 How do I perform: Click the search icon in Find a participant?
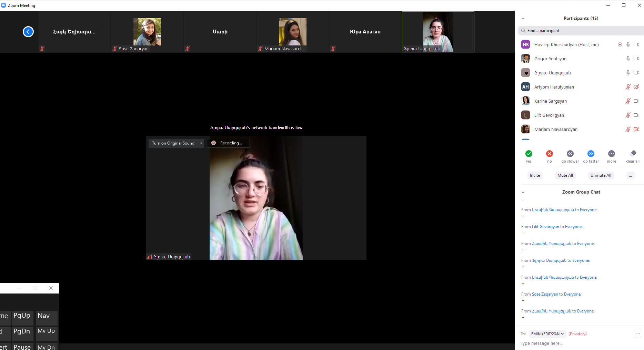523,31
